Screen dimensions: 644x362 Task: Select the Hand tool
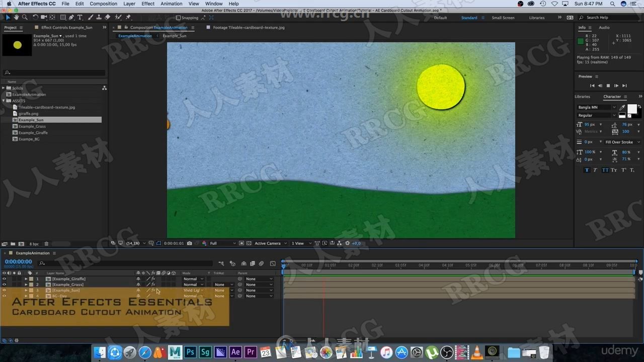[16, 17]
